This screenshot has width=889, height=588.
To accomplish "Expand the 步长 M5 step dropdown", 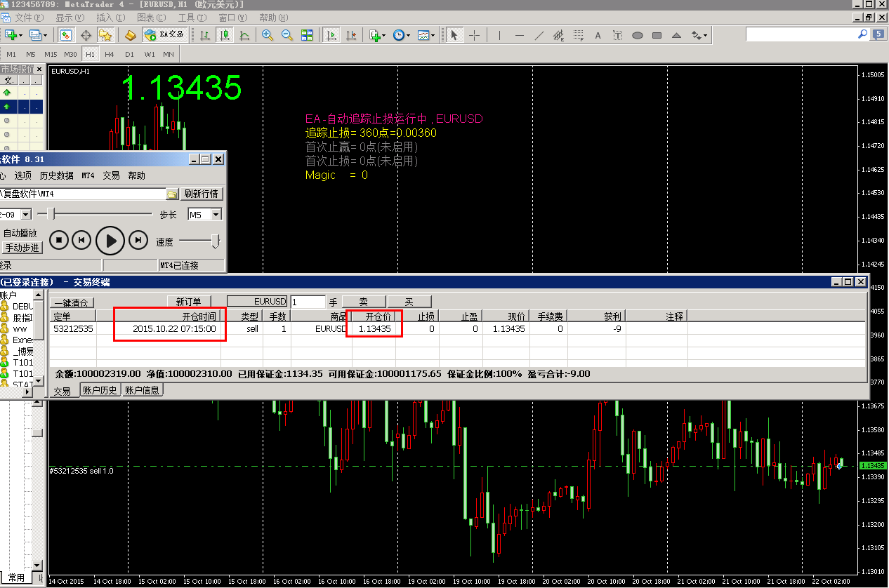I will tap(216, 215).
